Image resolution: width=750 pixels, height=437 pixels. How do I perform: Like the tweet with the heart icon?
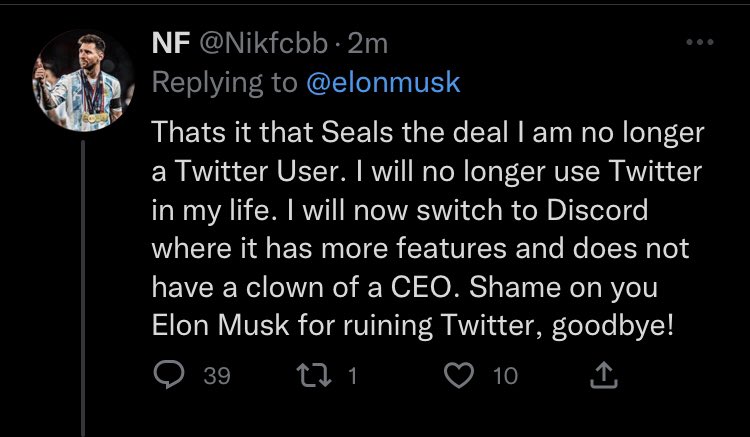tap(458, 375)
